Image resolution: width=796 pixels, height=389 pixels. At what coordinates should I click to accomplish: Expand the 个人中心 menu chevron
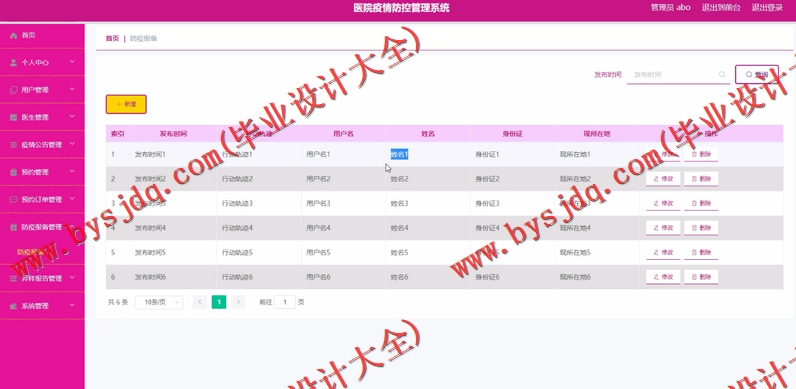[x=72, y=62]
